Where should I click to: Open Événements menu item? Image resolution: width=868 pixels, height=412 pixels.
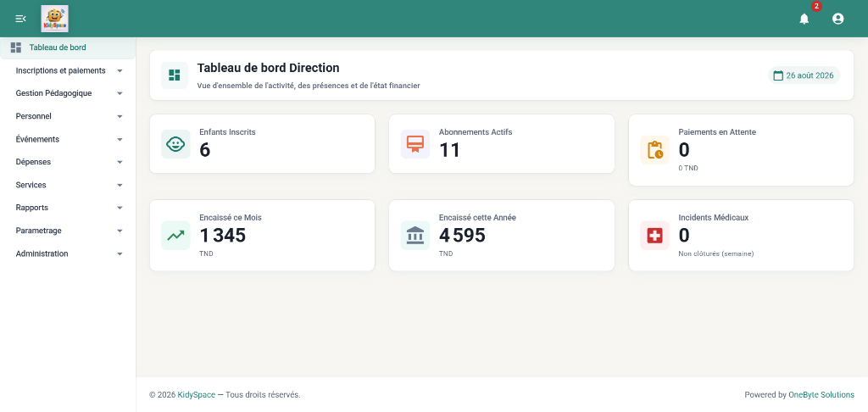coord(68,140)
